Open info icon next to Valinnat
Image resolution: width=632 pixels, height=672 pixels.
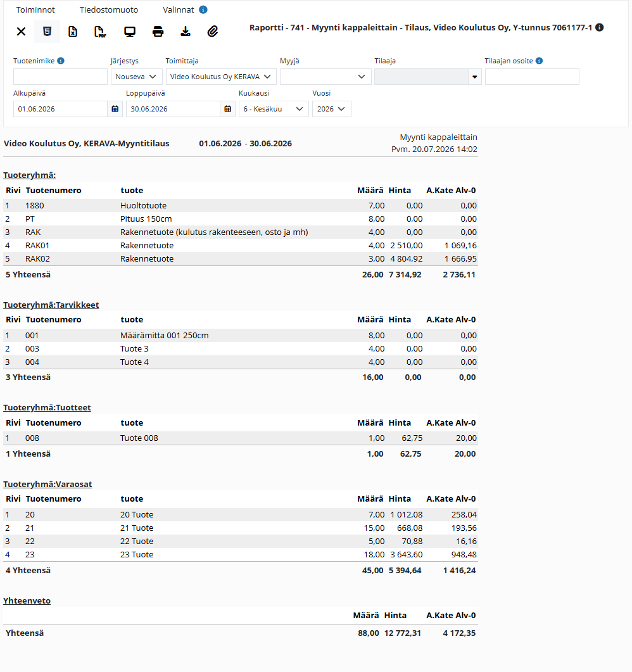(203, 10)
